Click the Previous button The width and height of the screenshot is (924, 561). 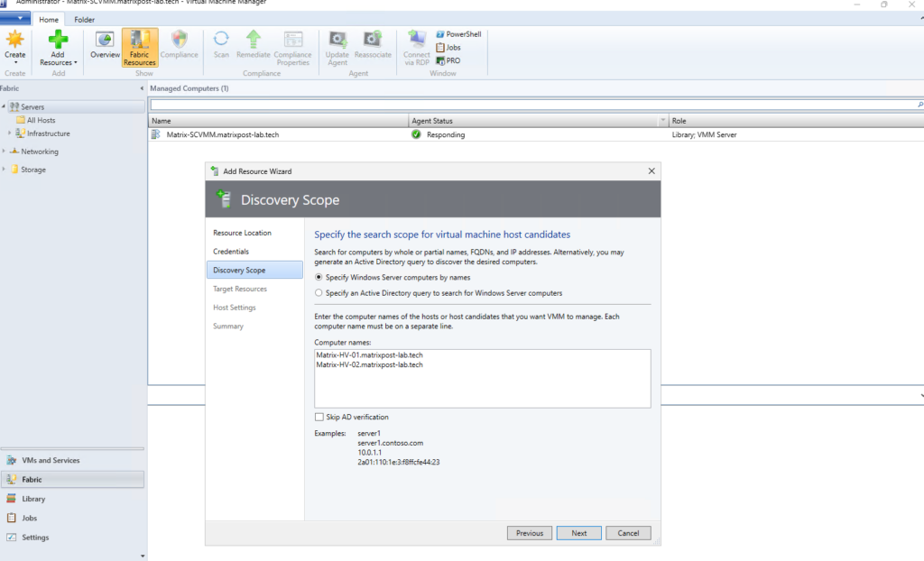point(529,533)
